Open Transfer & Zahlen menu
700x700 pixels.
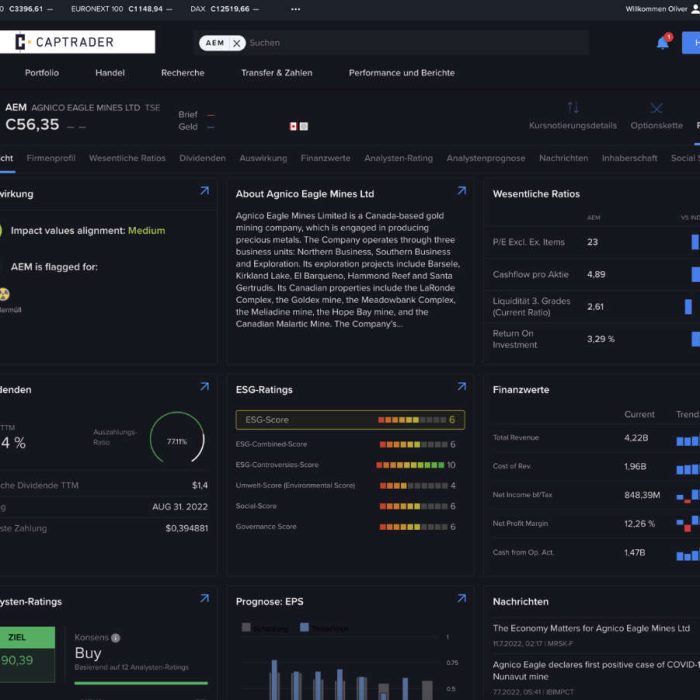click(277, 73)
